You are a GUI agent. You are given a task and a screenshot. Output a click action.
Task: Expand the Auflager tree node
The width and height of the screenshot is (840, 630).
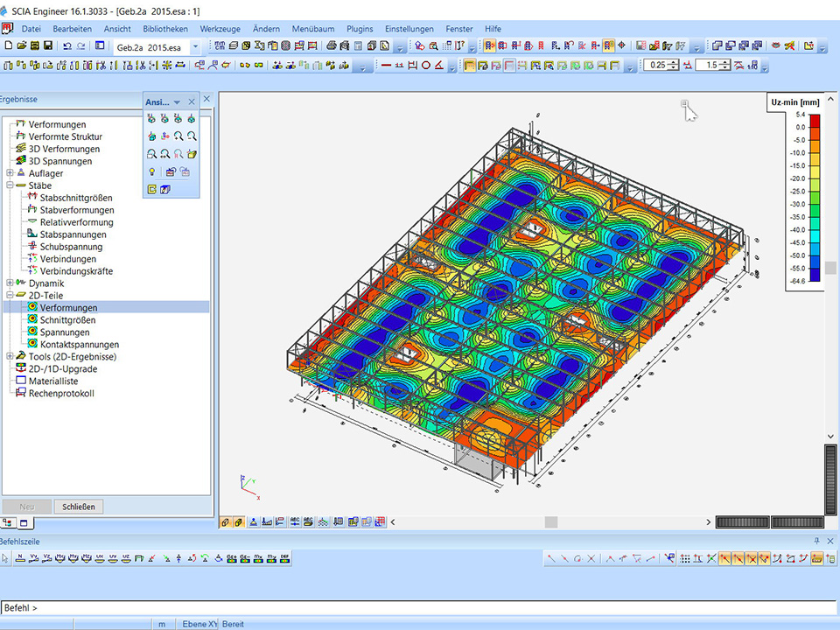point(10,173)
